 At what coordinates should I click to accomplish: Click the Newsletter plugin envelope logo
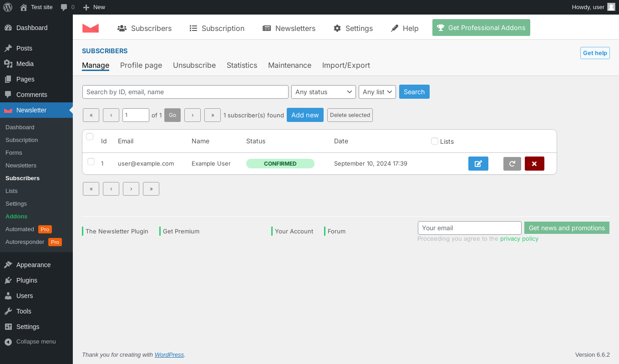[91, 28]
